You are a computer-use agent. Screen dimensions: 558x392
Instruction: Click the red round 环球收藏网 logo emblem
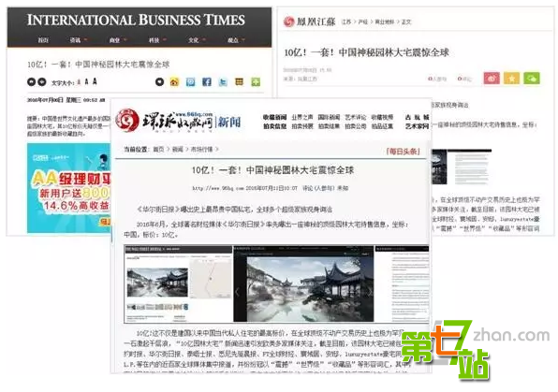(127, 121)
